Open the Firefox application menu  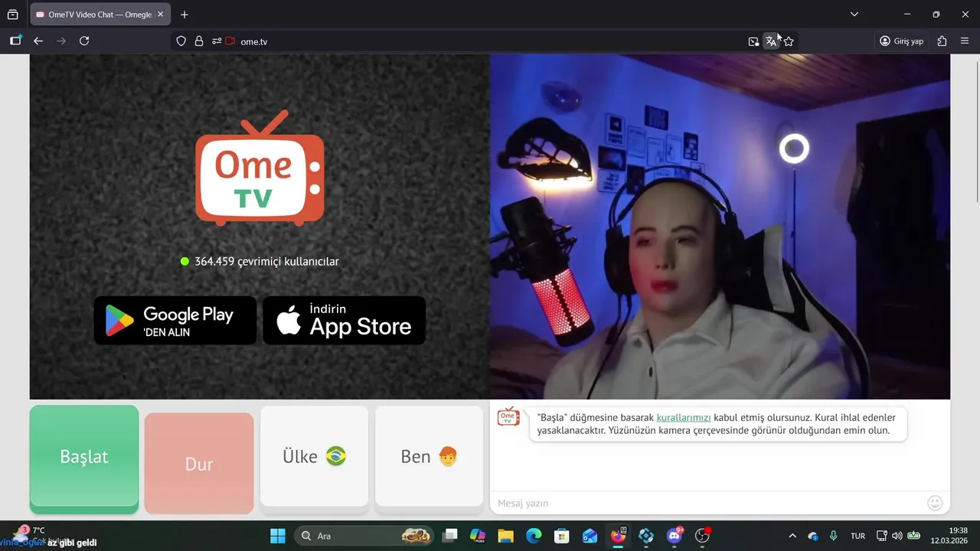(x=965, y=41)
